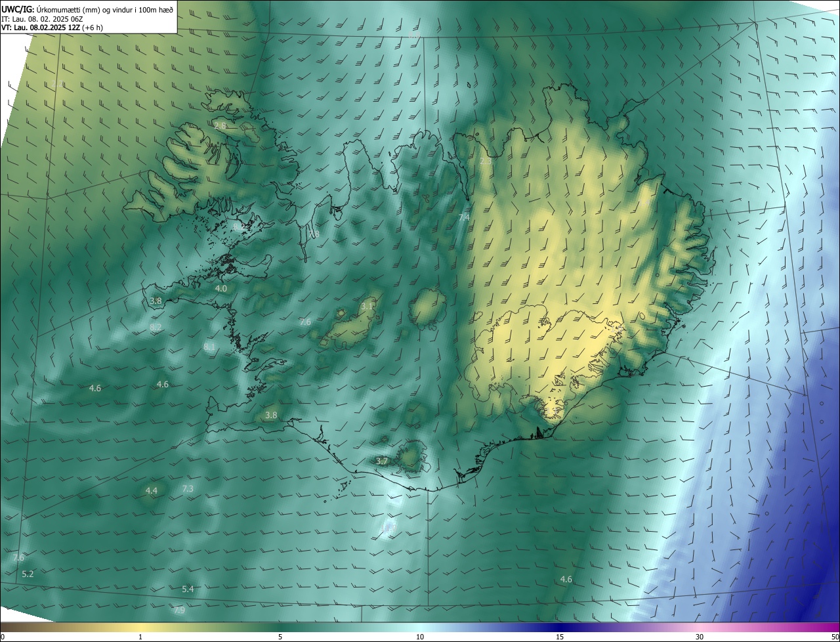
Task: Click the "30" tick on the colour scale
Action: coord(700,637)
